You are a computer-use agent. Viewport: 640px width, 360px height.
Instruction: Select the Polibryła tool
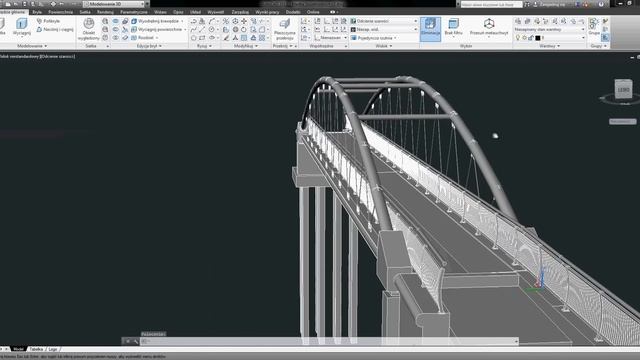pyautogui.click(x=48, y=21)
